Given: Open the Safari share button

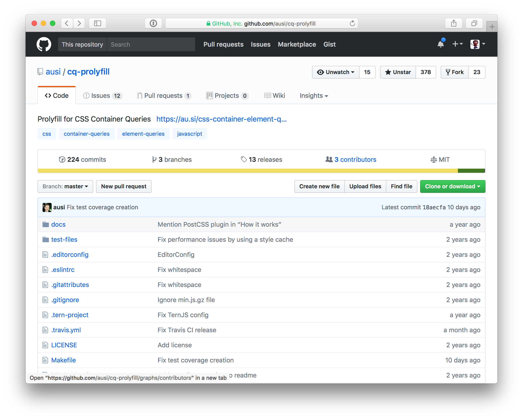Looking at the screenshot, I should (454, 23).
